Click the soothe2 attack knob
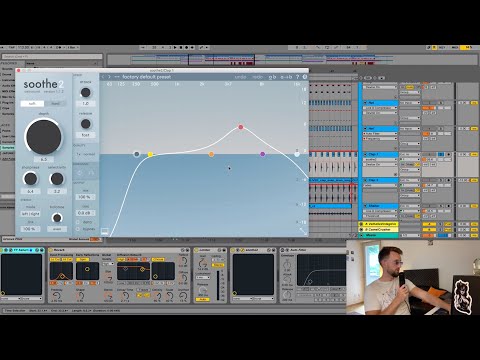 pyautogui.click(x=85, y=92)
